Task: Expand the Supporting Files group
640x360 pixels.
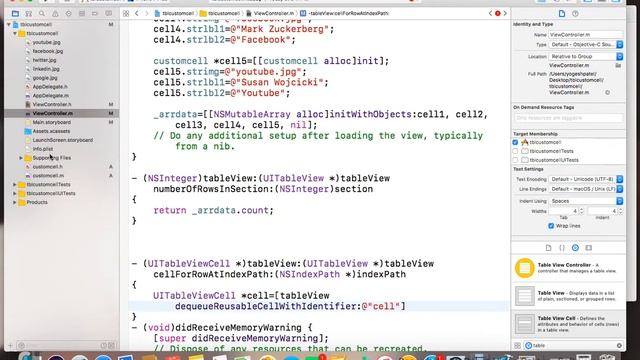Action: [21, 158]
